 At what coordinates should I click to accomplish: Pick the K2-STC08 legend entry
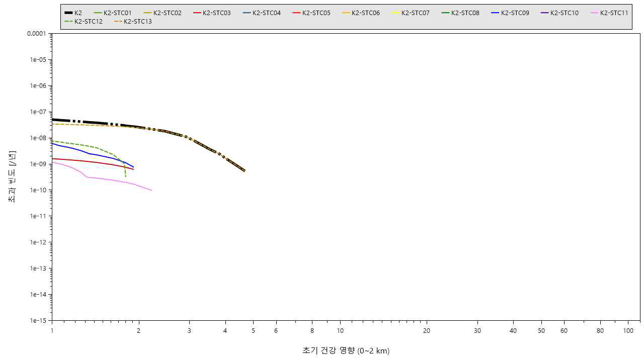pyautogui.click(x=460, y=13)
